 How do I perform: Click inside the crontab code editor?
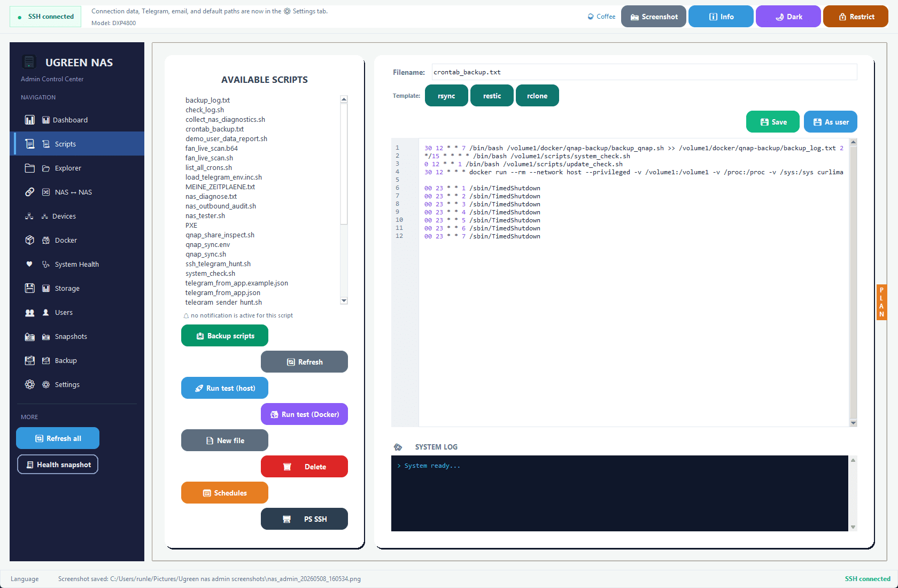633,282
